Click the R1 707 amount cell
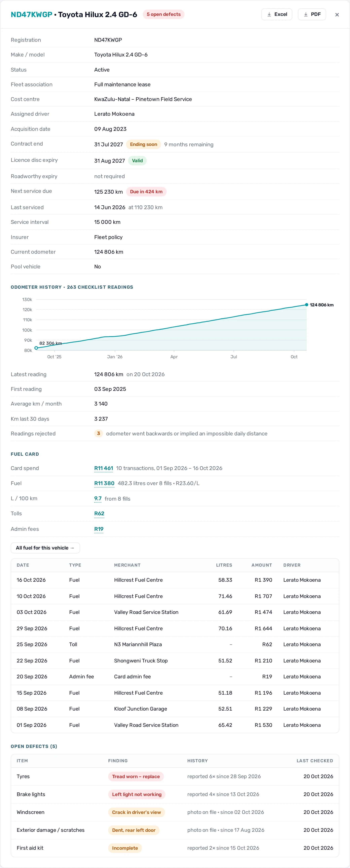 click(x=263, y=596)
